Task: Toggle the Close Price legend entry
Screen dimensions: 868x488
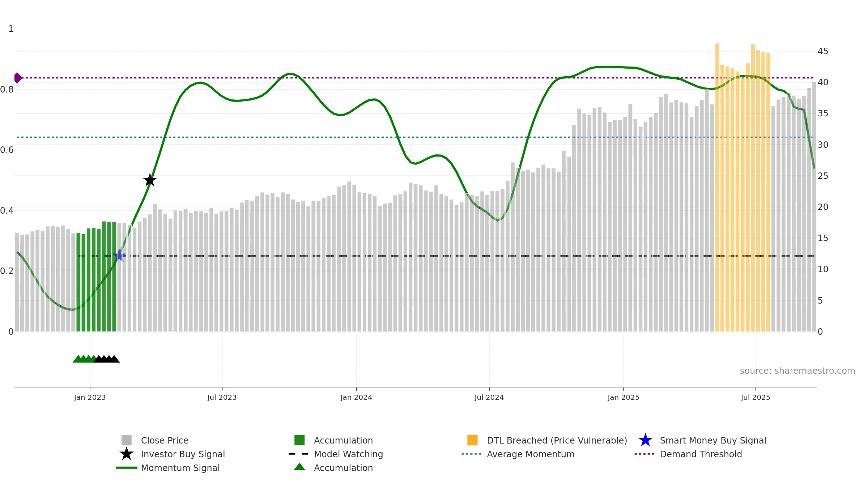Action: [154, 440]
